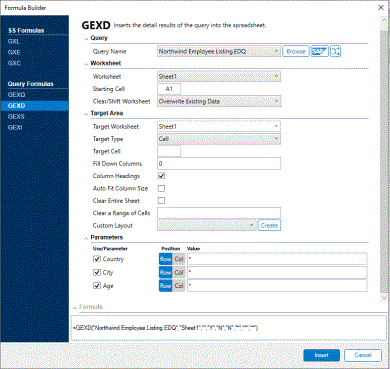Set City position to Row
The height and width of the screenshot is (369, 390).
165,272
